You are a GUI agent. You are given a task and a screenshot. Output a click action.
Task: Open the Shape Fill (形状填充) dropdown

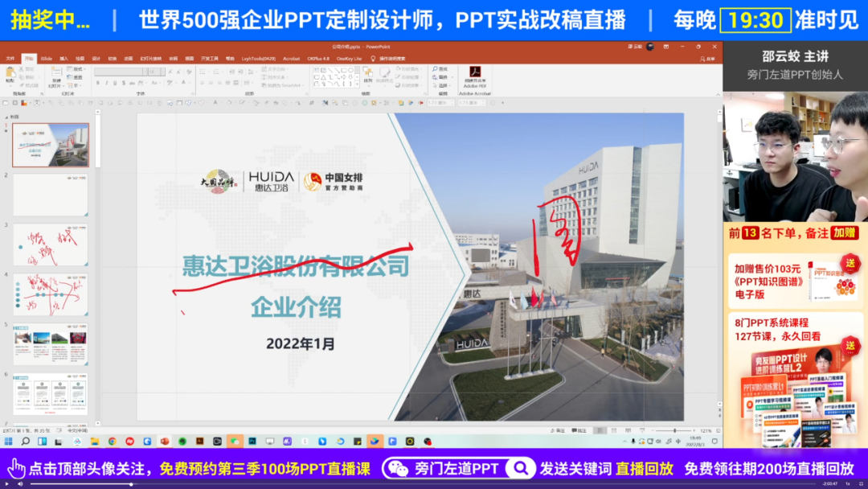point(408,69)
